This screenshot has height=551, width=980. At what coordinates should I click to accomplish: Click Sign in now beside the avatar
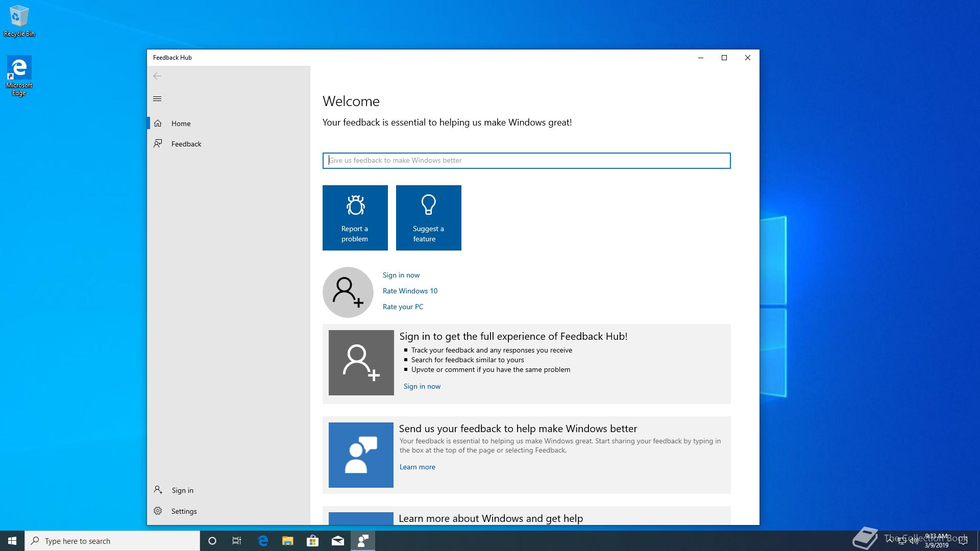401,275
